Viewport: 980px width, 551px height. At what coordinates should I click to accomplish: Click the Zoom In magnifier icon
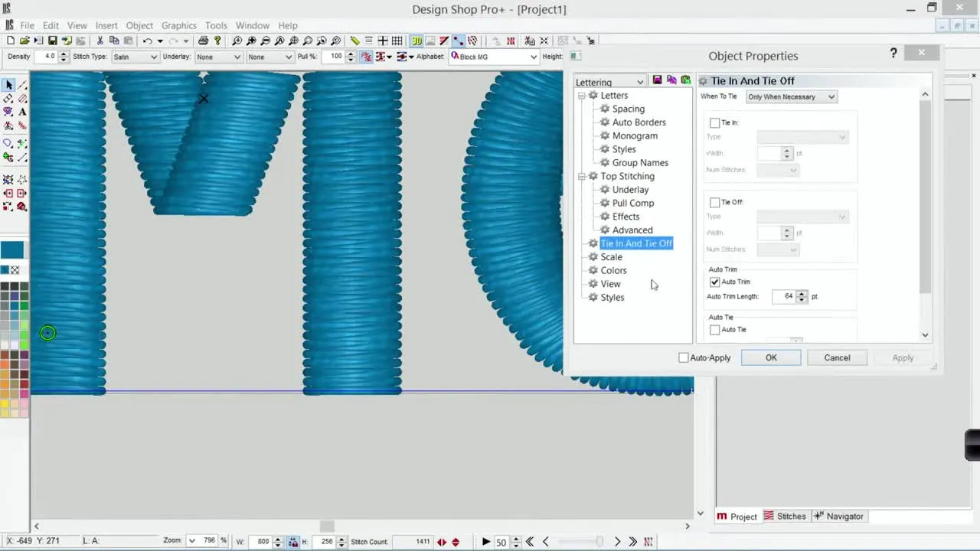point(237,41)
